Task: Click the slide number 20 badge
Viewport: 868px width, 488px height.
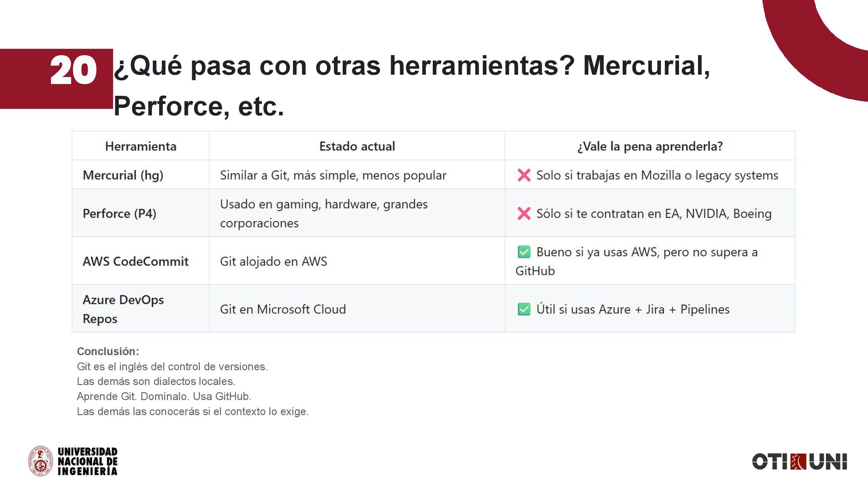Action: click(72, 71)
